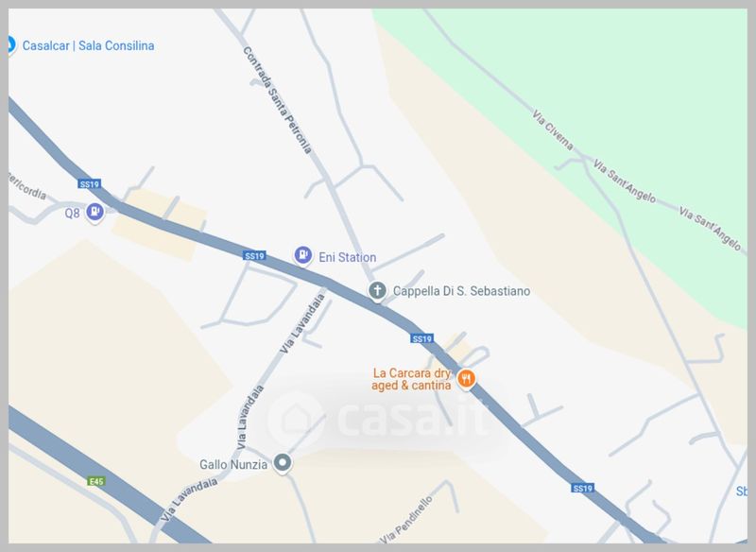Screen dimensions: 756x552
Task: Select the Via Civerna road label
Action: (x=553, y=130)
